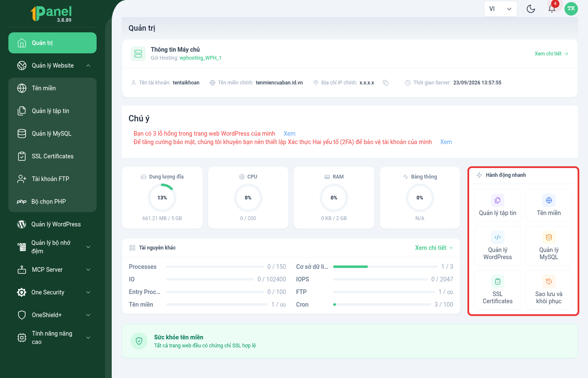Open Quản lý tập tin in sidebar

point(52,111)
